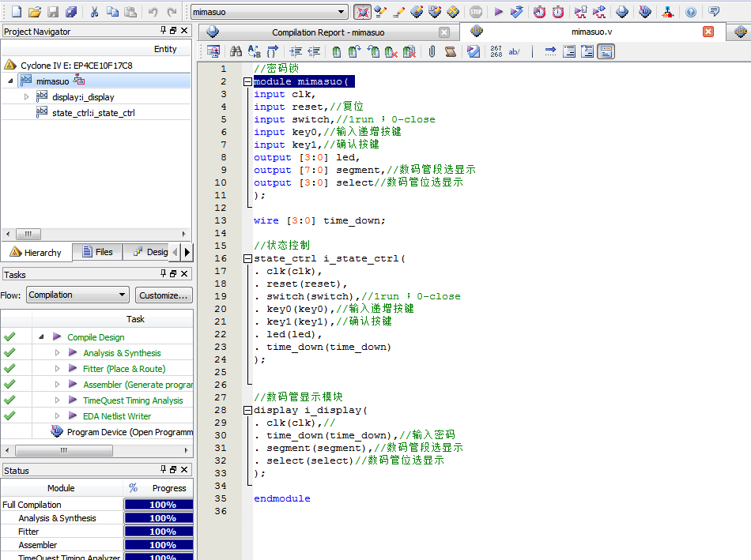This screenshot has height=560, width=751.
Task: Click the Fitter 100% progress bar
Action: tap(159, 532)
